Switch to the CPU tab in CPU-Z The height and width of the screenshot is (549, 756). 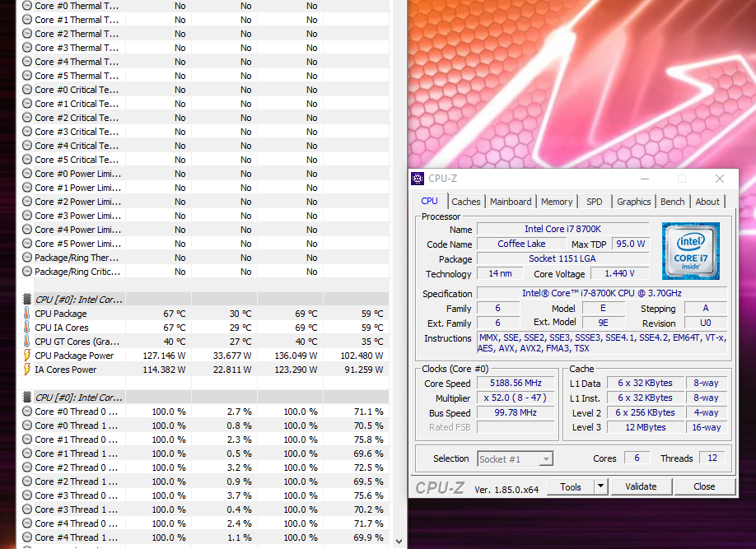[x=430, y=201]
